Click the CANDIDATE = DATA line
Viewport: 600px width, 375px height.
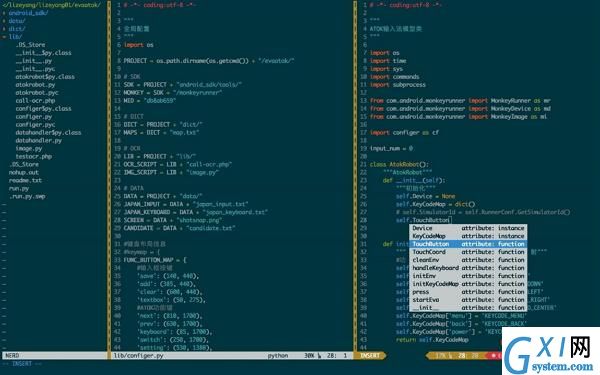pos(179,228)
